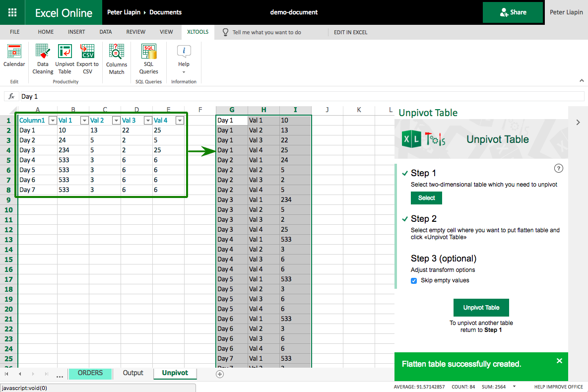
Task: Open the Help information menu
Action: (184, 59)
